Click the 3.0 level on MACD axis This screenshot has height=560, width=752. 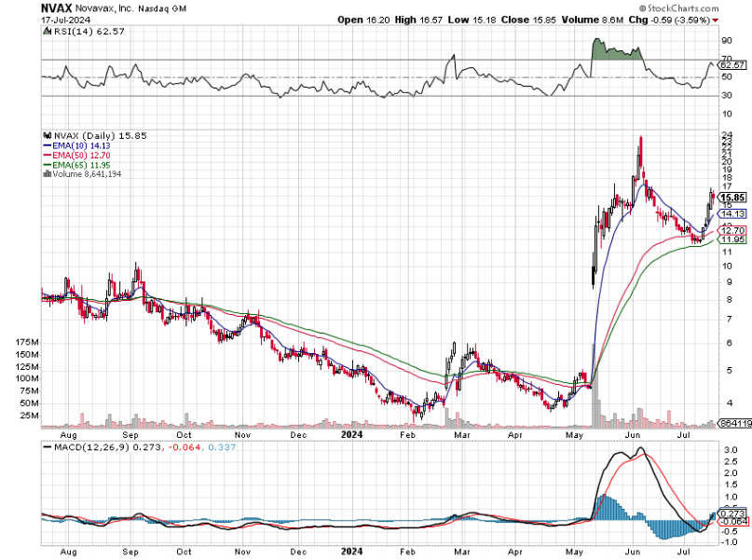tap(730, 450)
